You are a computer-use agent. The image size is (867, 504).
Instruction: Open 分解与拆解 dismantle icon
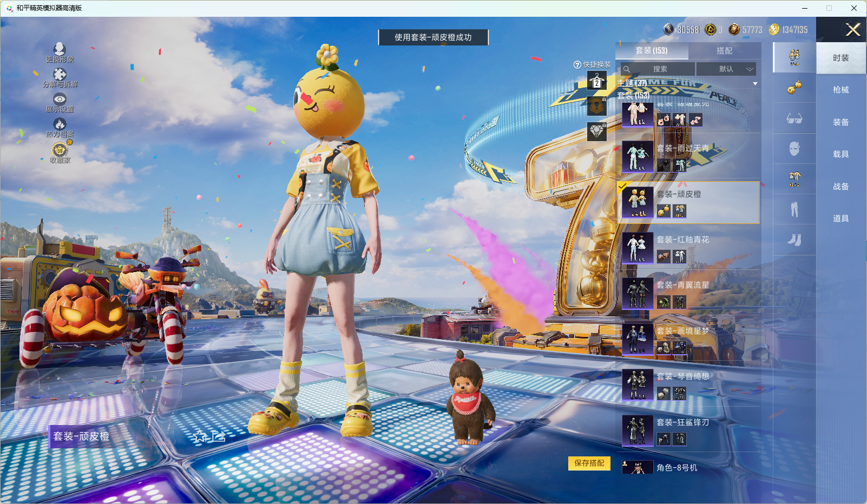60,77
